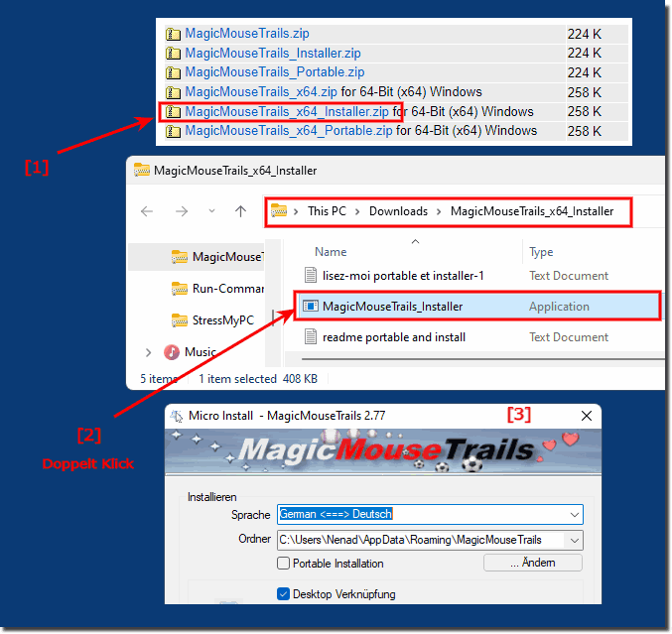Sort the file list by Type column
This screenshot has height=634, width=672.
pyautogui.click(x=541, y=252)
